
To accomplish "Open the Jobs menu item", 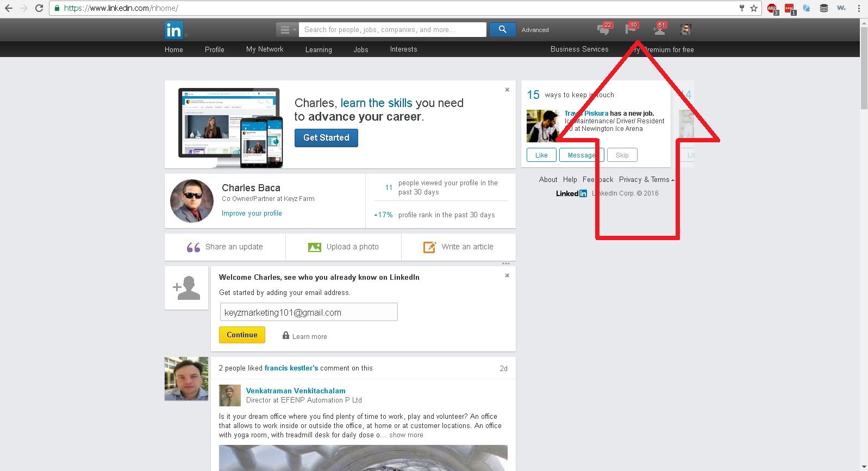I will 361,49.
